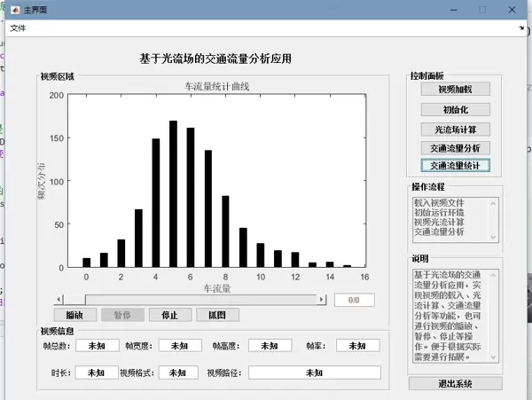Click the 交通流量统计 button
Image resolution: width=532 pixels, height=400 pixels.
point(455,165)
